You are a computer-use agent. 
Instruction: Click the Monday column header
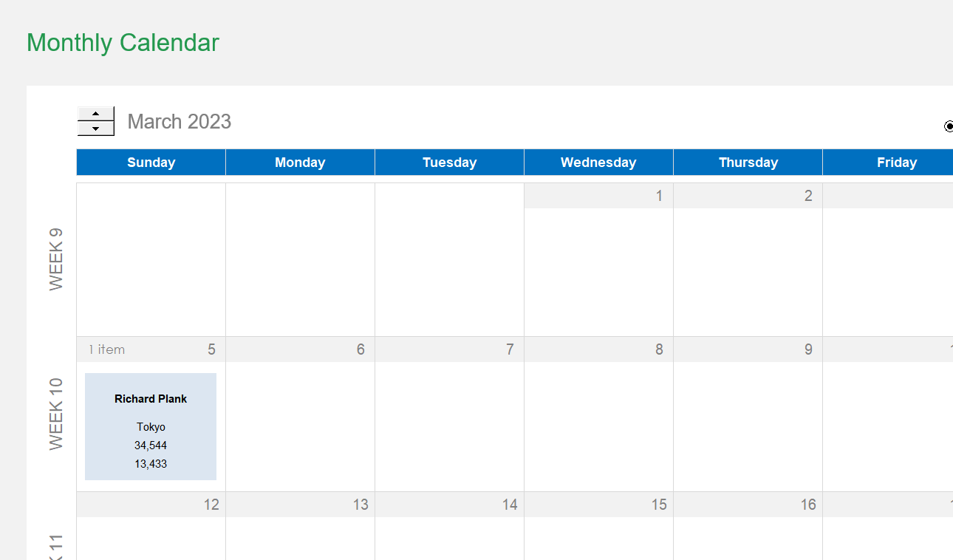(300, 162)
